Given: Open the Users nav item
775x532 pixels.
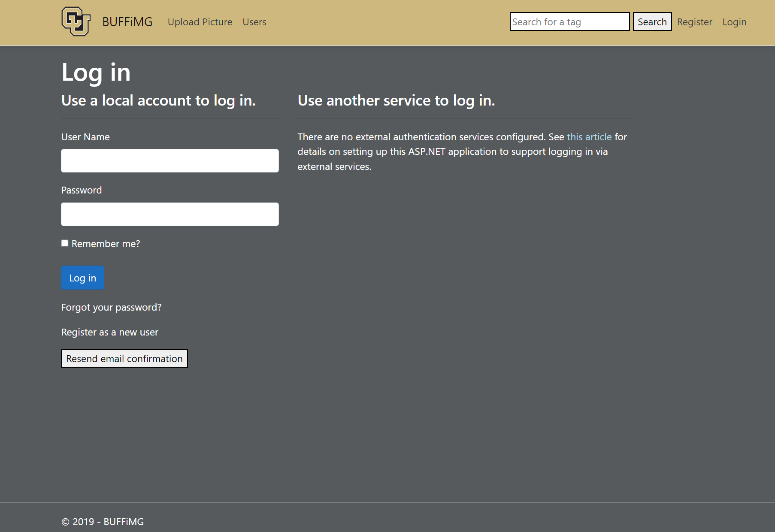Looking at the screenshot, I should 254,22.
